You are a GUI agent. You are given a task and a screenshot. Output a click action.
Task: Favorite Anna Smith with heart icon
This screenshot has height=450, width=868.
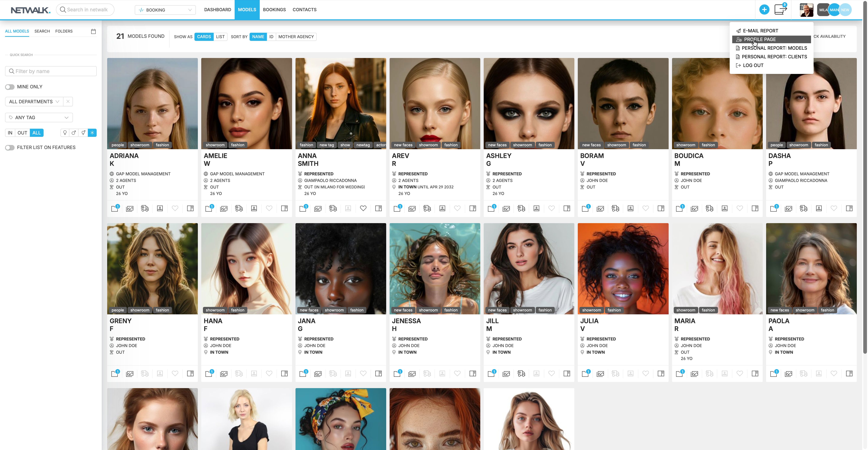[363, 208]
